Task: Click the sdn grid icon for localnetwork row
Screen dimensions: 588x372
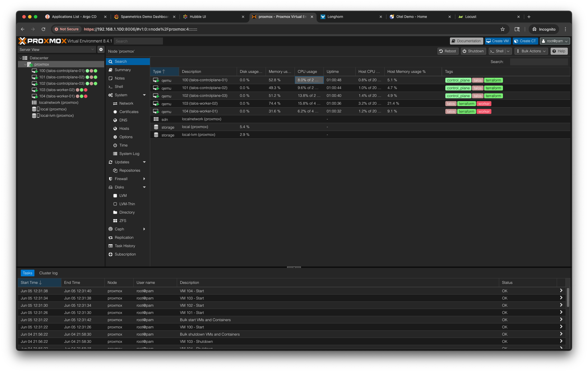Action: [x=156, y=119]
